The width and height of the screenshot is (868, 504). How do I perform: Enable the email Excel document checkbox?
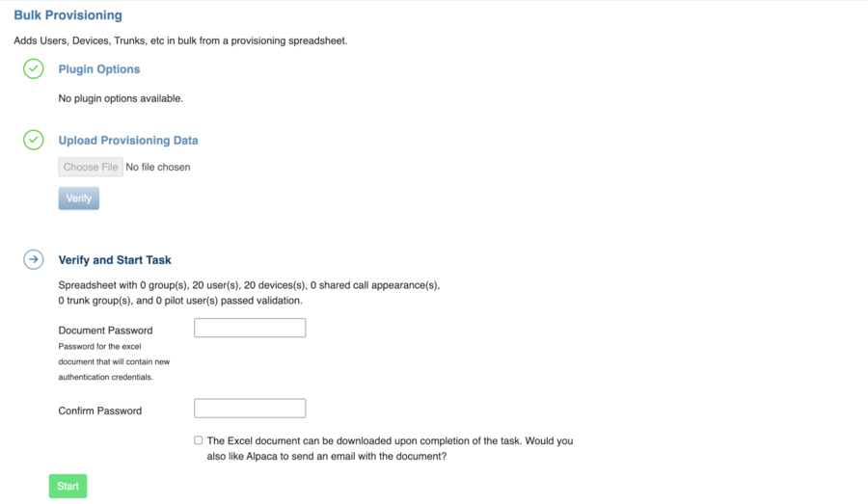tap(198, 440)
